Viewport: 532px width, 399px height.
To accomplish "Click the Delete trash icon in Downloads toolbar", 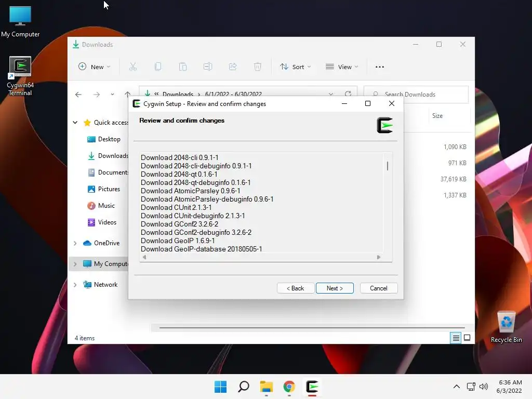I will coord(258,67).
